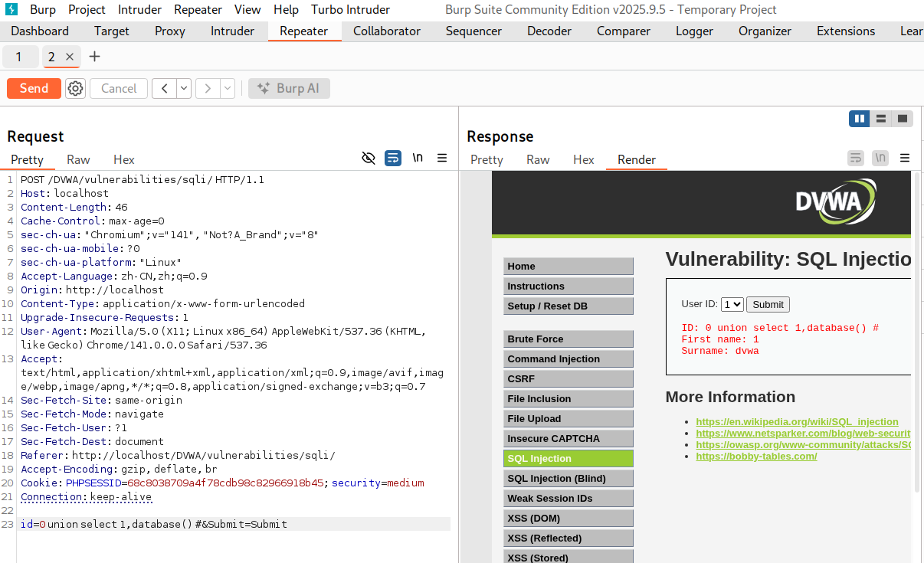This screenshot has width=924, height=563.
Task: Select combined tabbed view layout
Action: click(903, 119)
